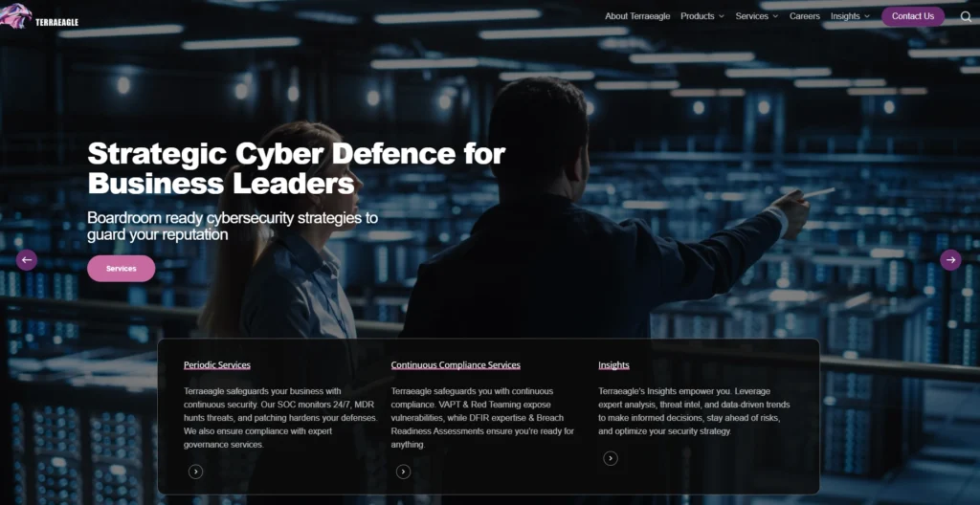
Task: Open the Continuous Compliance Services link
Action: [456, 365]
